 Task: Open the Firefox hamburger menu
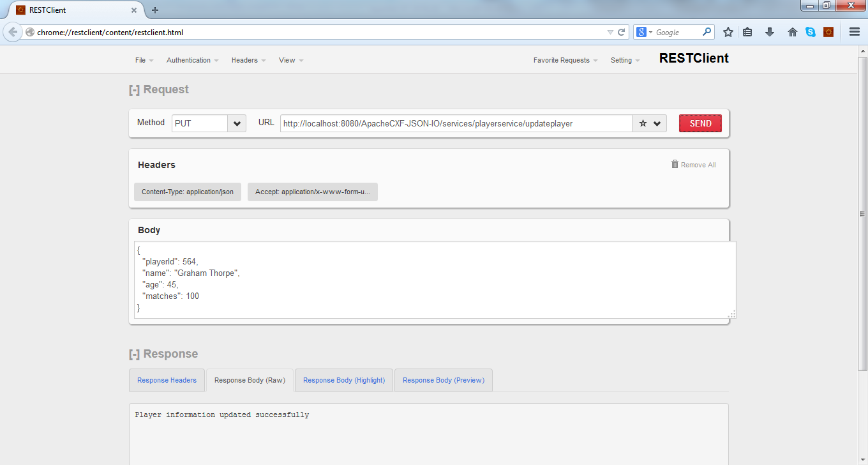pos(855,32)
